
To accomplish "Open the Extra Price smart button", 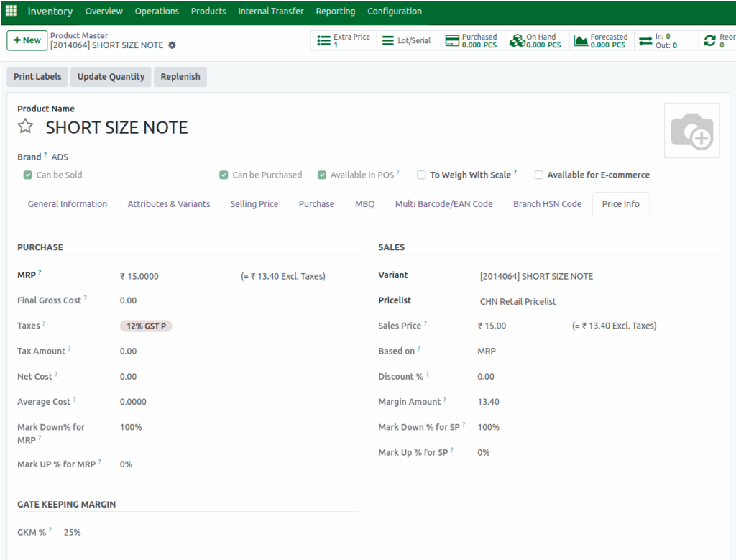I will tap(343, 40).
